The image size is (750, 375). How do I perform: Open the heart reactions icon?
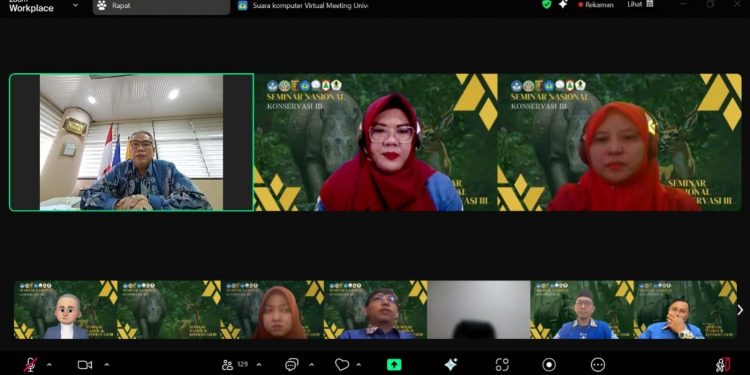pyautogui.click(x=342, y=365)
